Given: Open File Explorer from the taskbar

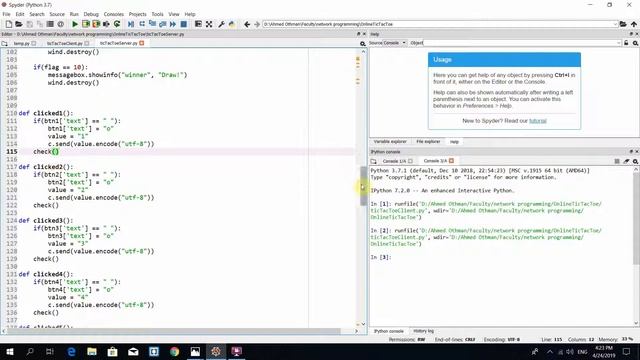Looking at the screenshot, I should (92, 351).
